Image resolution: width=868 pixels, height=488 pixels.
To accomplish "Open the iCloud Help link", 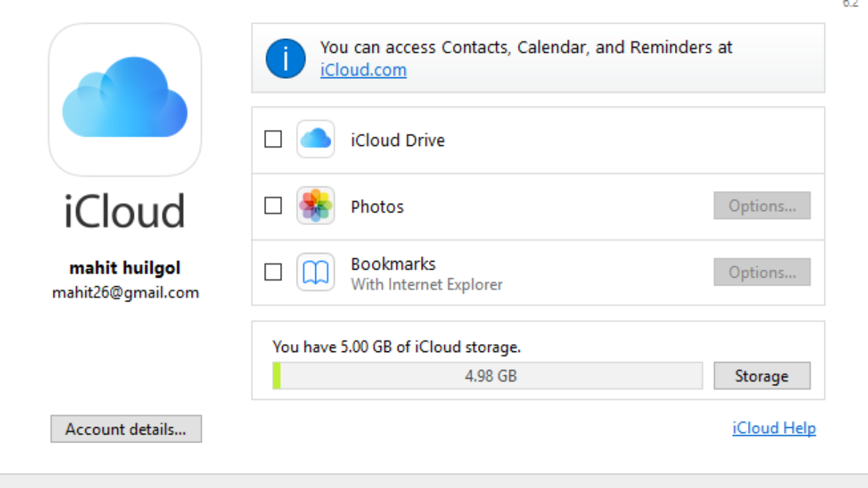I will click(774, 428).
